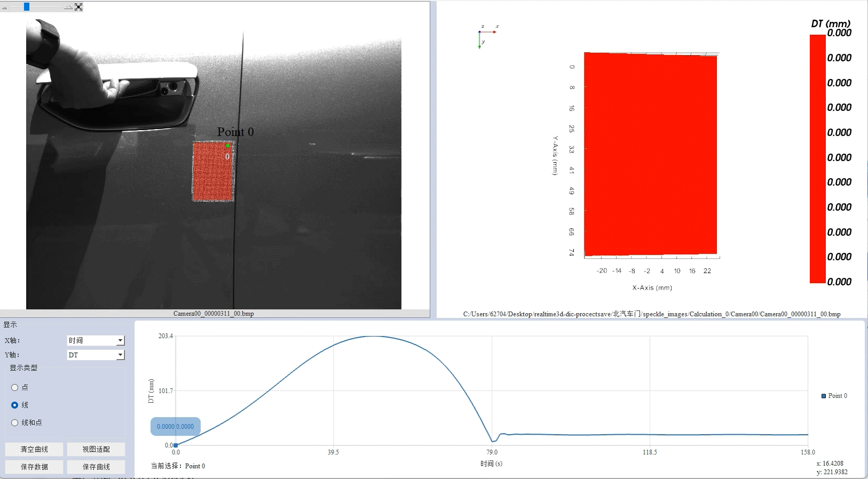The height and width of the screenshot is (479, 868).
Task: Open the X轴 时间 dropdown
Action: click(x=96, y=340)
